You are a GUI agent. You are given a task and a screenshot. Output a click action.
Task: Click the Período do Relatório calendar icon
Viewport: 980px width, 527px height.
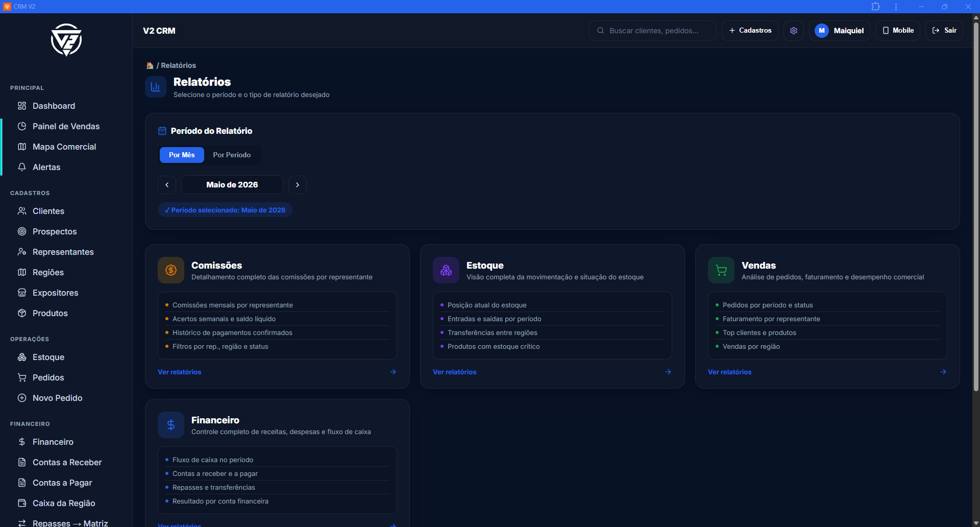click(162, 131)
